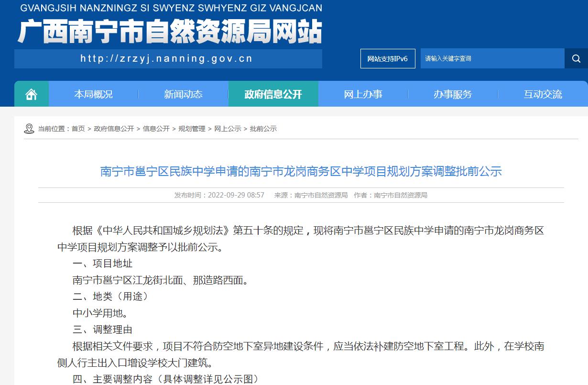Open the 新闻动态 menu tab
This screenshot has height=385, width=588.
click(x=183, y=94)
